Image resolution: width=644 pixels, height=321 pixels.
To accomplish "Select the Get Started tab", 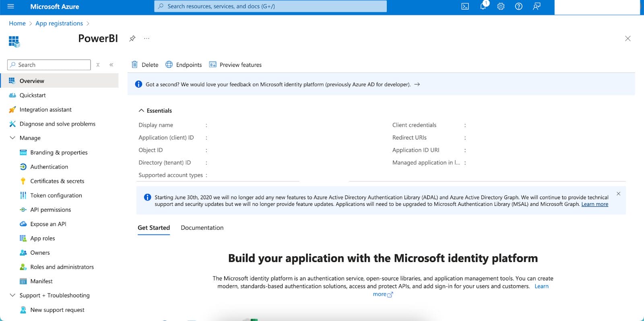I will tap(154, 228).
